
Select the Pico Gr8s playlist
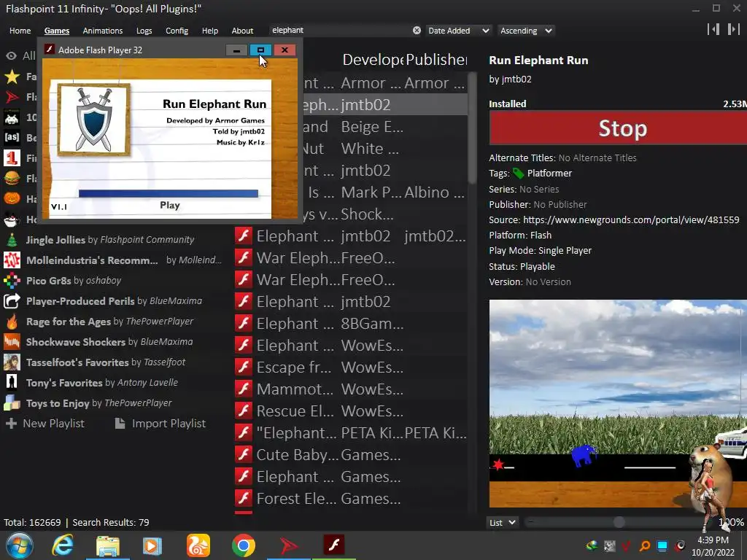(x=112, y=281)
